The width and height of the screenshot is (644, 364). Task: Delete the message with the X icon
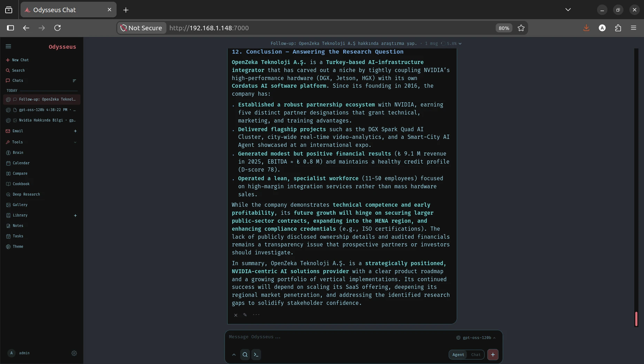(236, 315)
